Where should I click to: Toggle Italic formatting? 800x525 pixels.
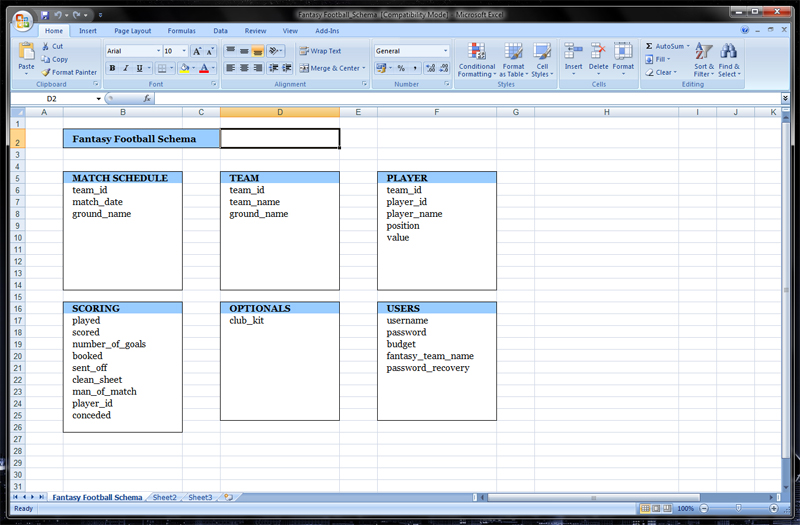click(126, 68)
